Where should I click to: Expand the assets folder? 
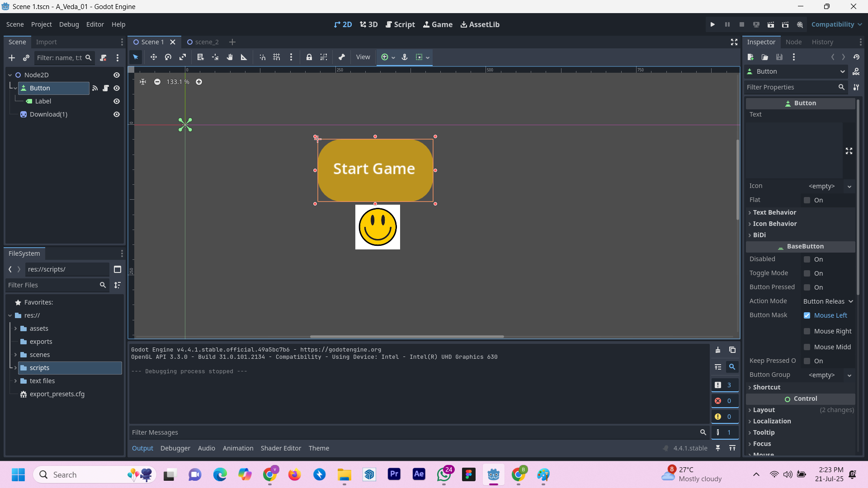pyautogui.click(x=15, y=328)
